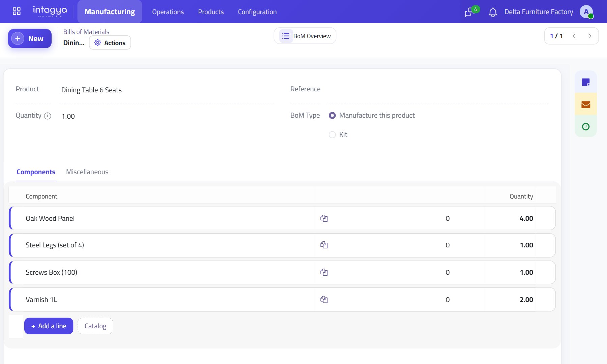Image resolution: width=607 pixels, height=364 pixels.
Task: Switch to the Components tab
Action: (x=36, y=172)
